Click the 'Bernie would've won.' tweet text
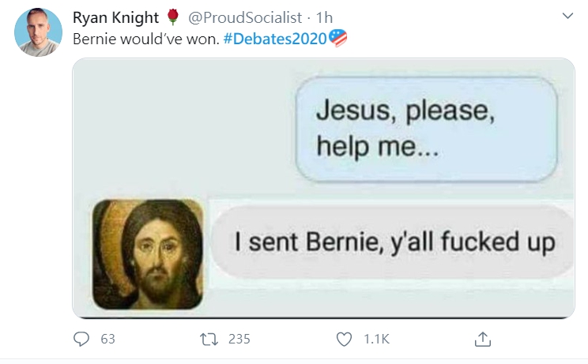Screen dimensions: 588x364 click(x=146, y=39)
